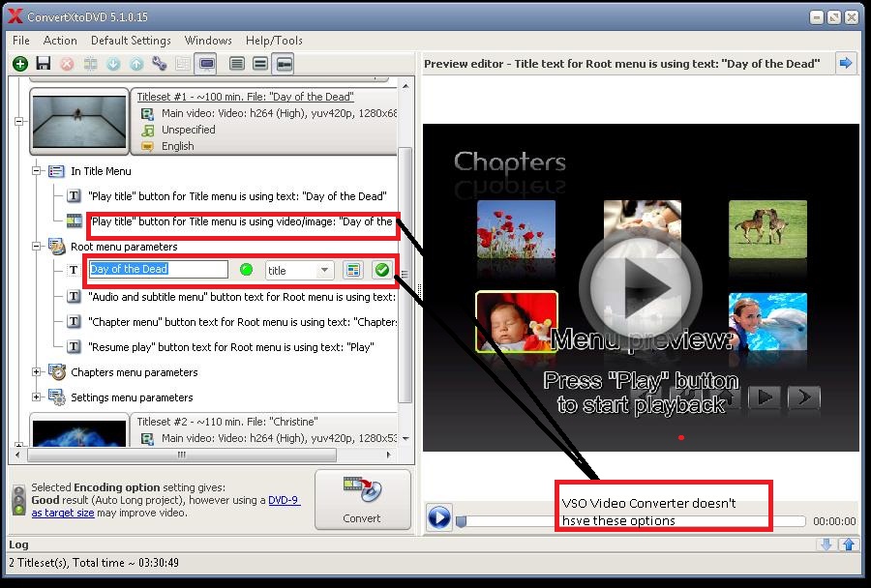Click the English subtitle icon
This screenshot has height=588, width=871.
147,146
